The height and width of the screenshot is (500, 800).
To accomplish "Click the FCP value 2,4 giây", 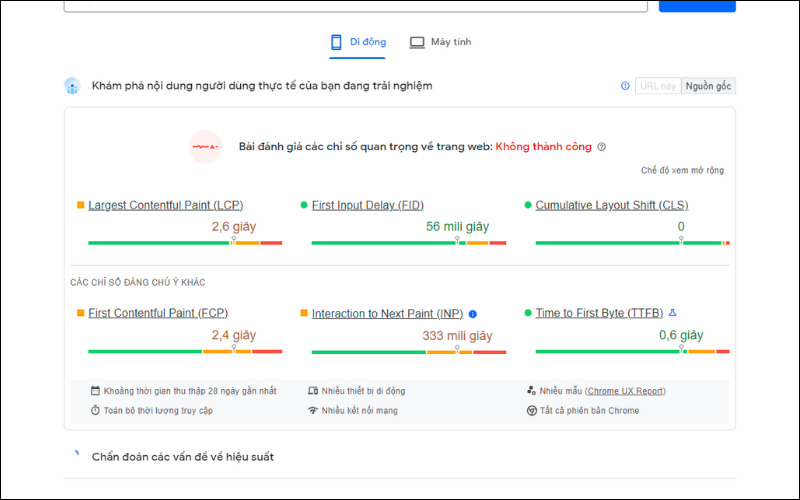I will (234, 335).
